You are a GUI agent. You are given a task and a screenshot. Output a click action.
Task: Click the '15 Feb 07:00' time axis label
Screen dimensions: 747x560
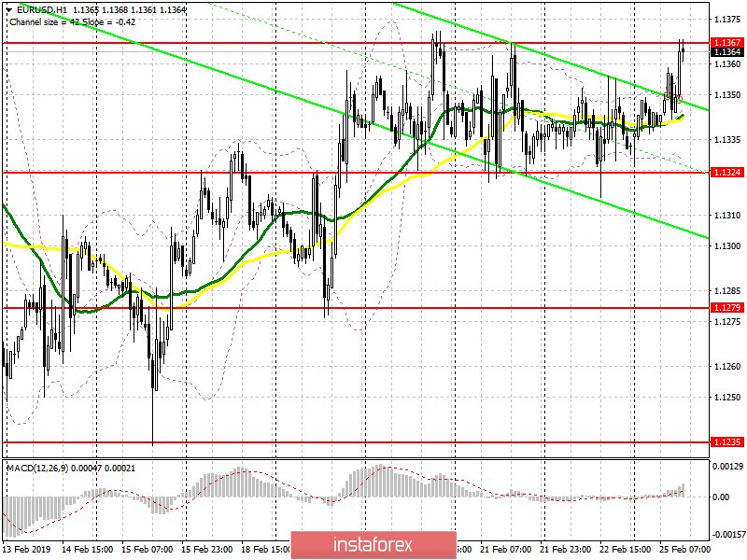coord(148,549)
